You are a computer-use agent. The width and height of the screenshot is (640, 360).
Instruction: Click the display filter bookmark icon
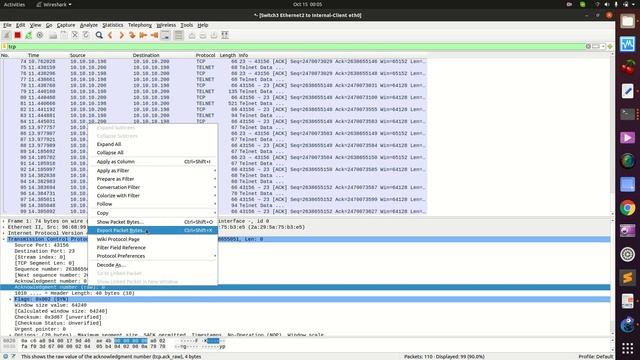click(x=5, y=47)
